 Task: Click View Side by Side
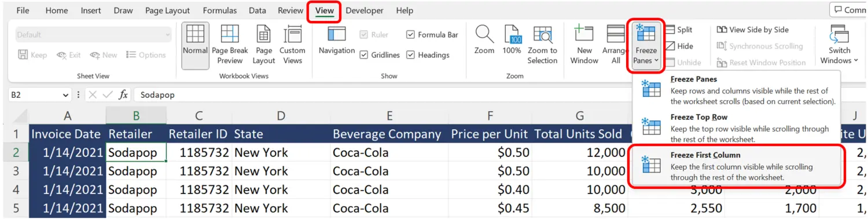coord(752,30)
